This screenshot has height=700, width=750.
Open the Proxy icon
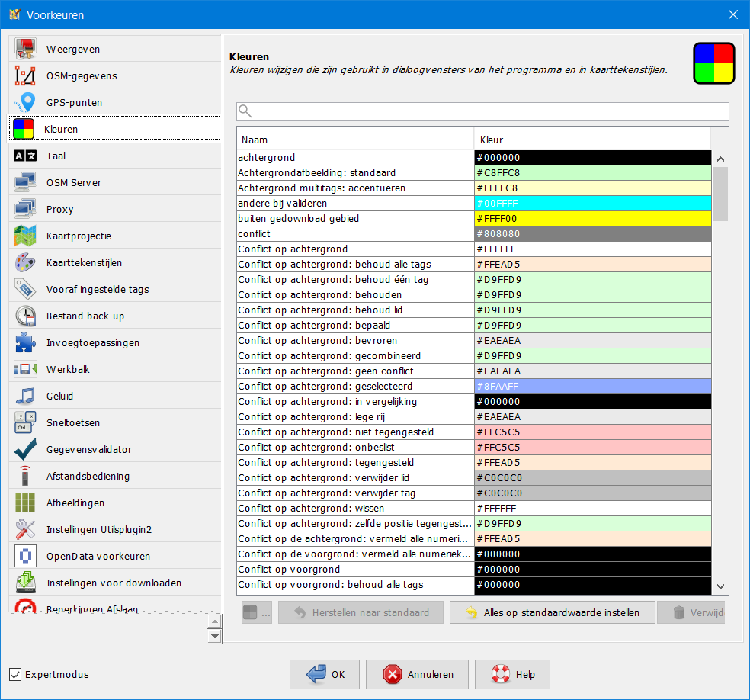(x=25, y=209)
